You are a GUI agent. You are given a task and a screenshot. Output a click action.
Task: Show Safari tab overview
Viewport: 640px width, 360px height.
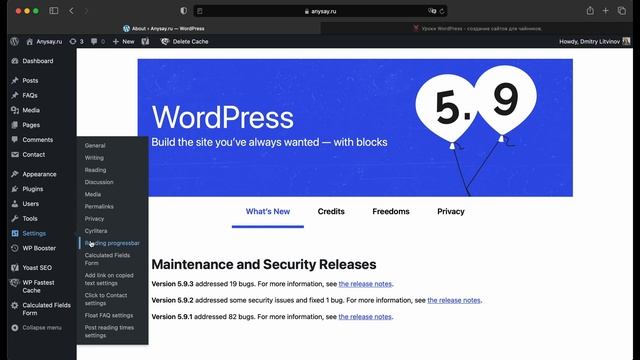click(x=622, y=11)
